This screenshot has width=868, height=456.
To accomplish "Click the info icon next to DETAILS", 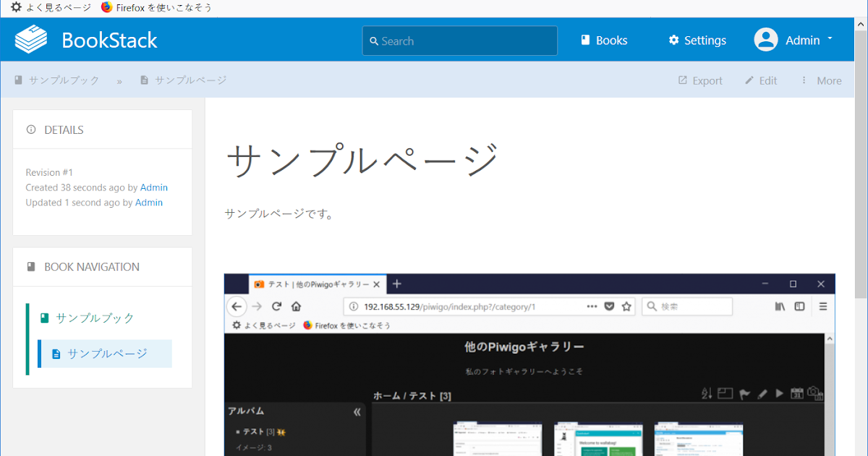I will [30, 129].
